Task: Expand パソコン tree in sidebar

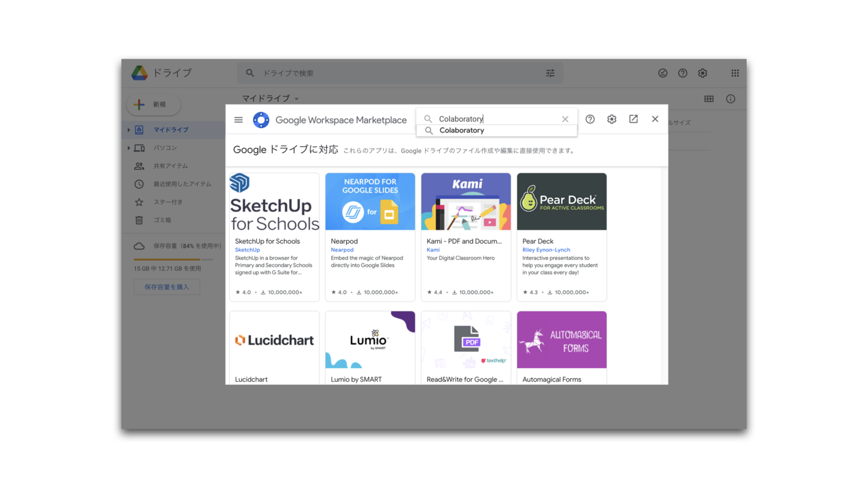Action: coord(129,148)
